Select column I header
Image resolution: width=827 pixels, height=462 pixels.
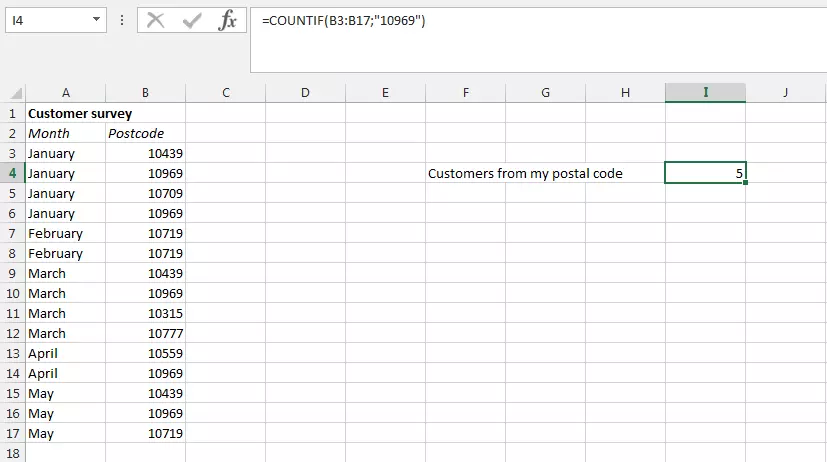coord(705,93)
